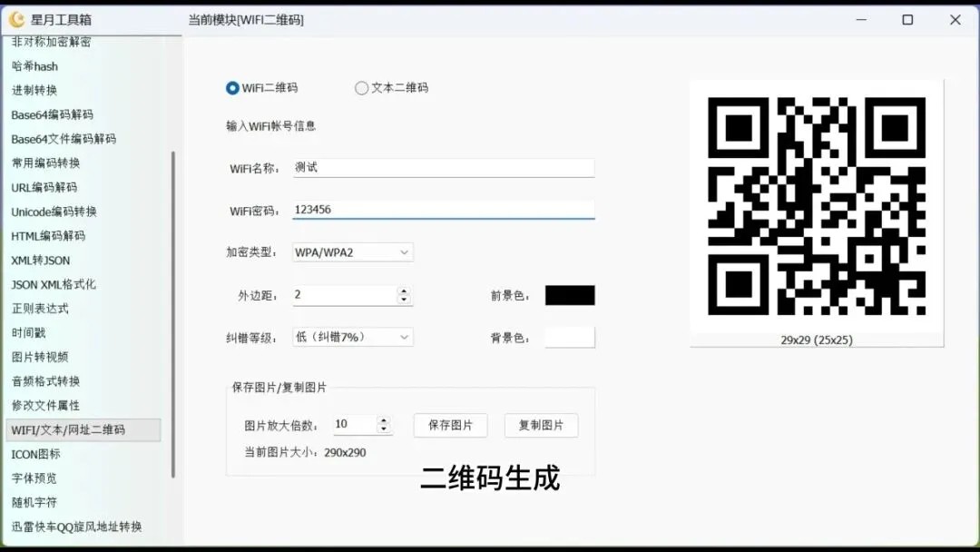Maximize the 星月工具箱 window
The width and height of the screenshot is (980, 552).
907,20
